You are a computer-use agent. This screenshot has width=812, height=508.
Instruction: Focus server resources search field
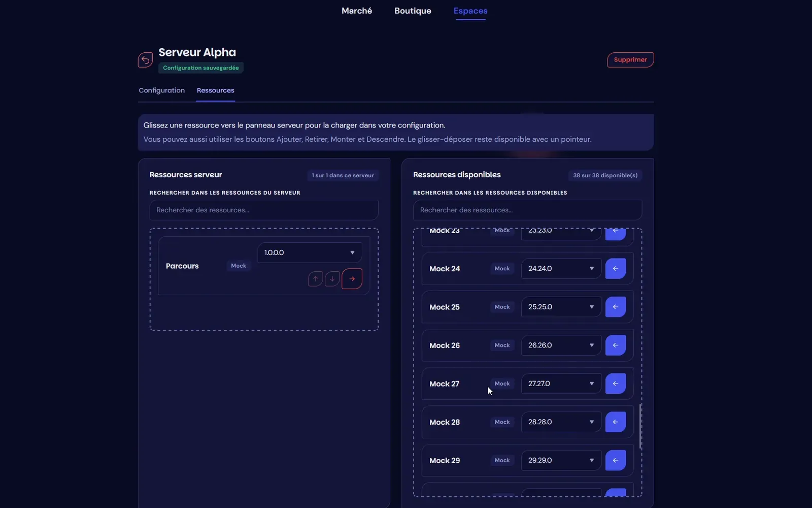click(x=264, y=210)
